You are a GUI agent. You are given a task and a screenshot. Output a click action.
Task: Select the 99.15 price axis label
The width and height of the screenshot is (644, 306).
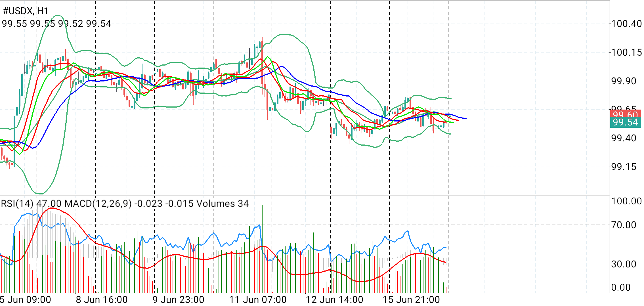click(624, 167)
